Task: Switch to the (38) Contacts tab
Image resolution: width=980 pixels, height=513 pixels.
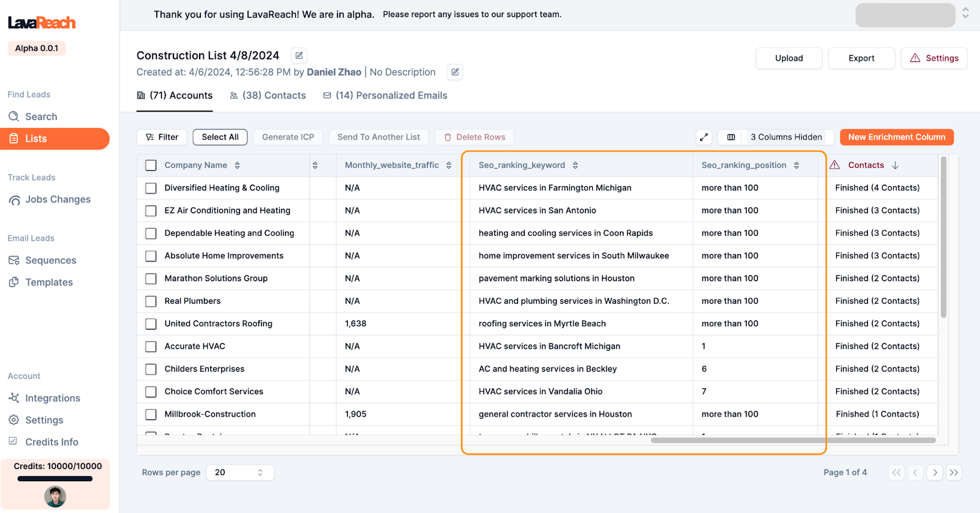Action: (x=268, y=95)
